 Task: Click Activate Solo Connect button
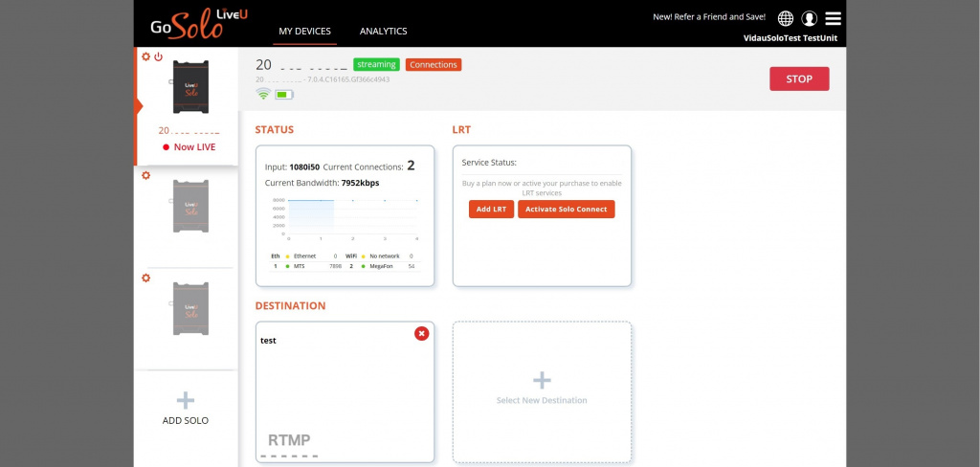[x=567, y=210]
